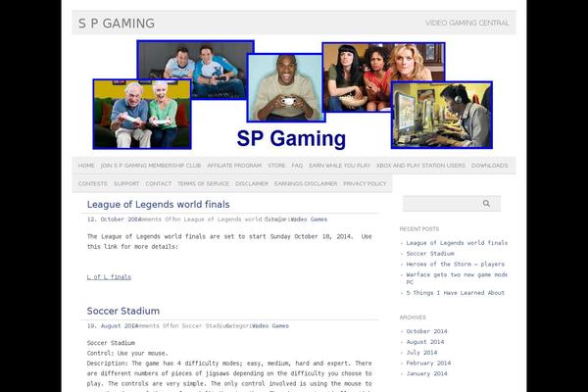Click the SP Gaming banner logo text
This screenshot has width=588, height=392.
point(291,138)
